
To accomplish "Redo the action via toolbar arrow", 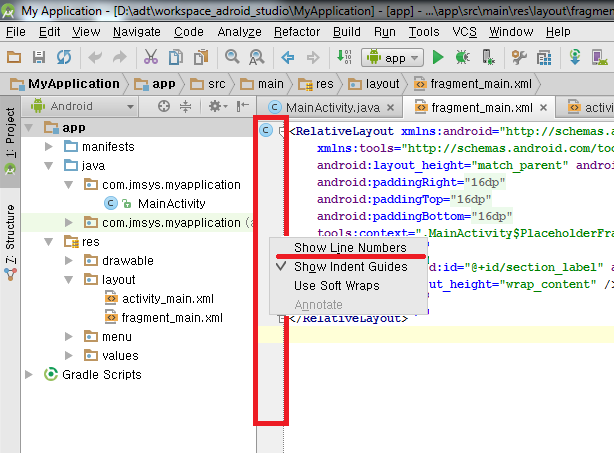I will tap(120, 58).
